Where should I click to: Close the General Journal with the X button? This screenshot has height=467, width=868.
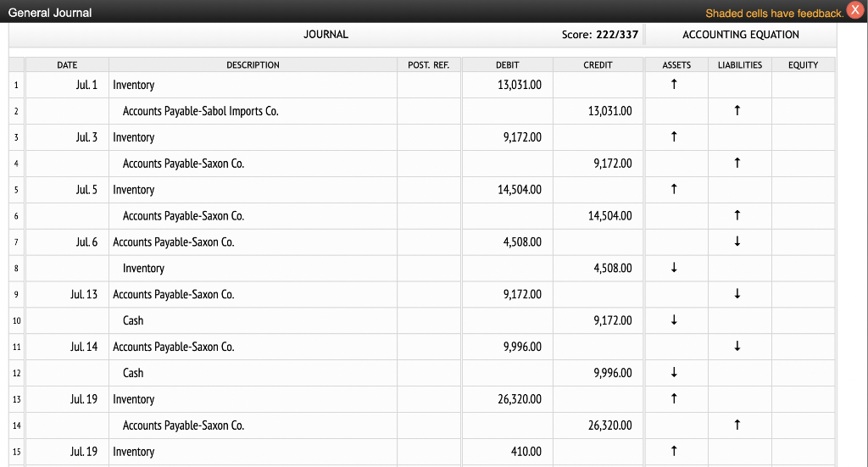pyautogui.click(x=855, y=10)
